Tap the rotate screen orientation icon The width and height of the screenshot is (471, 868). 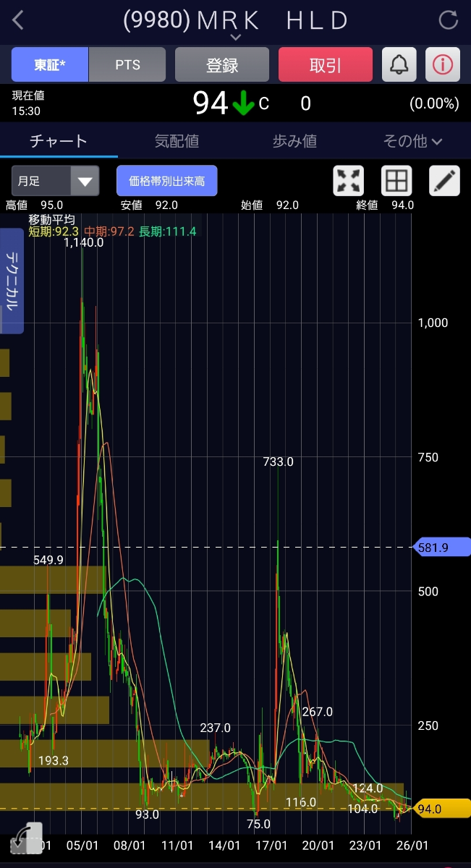[x=27, y=839]
